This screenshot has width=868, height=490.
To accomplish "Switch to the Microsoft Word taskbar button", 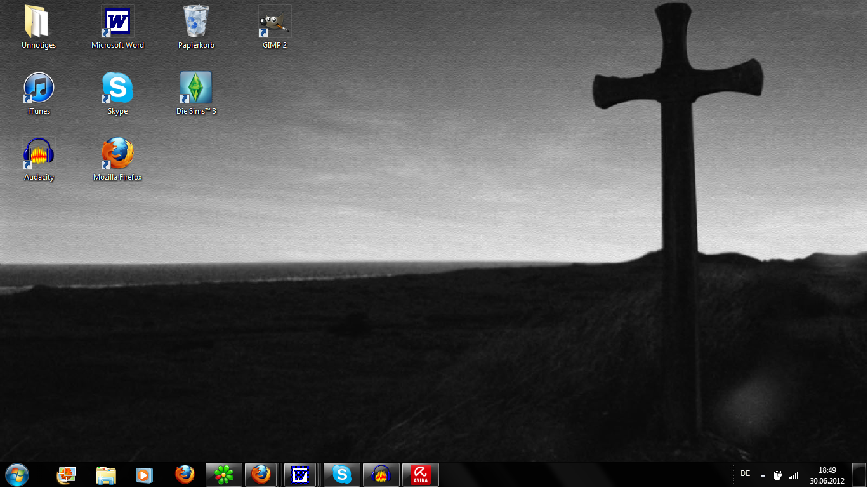I will pyautogui.click(x=300, y=475).
